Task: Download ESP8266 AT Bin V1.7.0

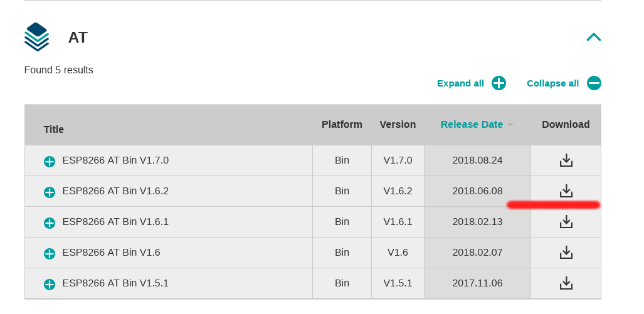Action: (566, 160)
